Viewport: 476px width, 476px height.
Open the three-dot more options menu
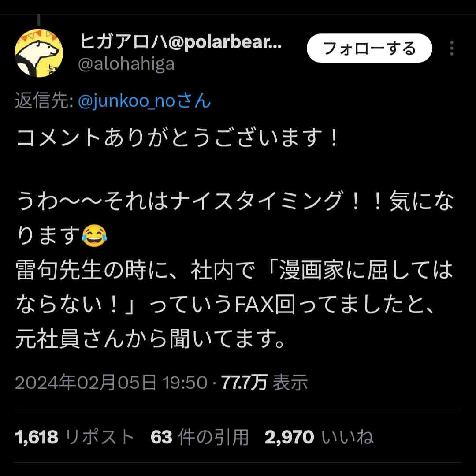[x=452, y=48]
